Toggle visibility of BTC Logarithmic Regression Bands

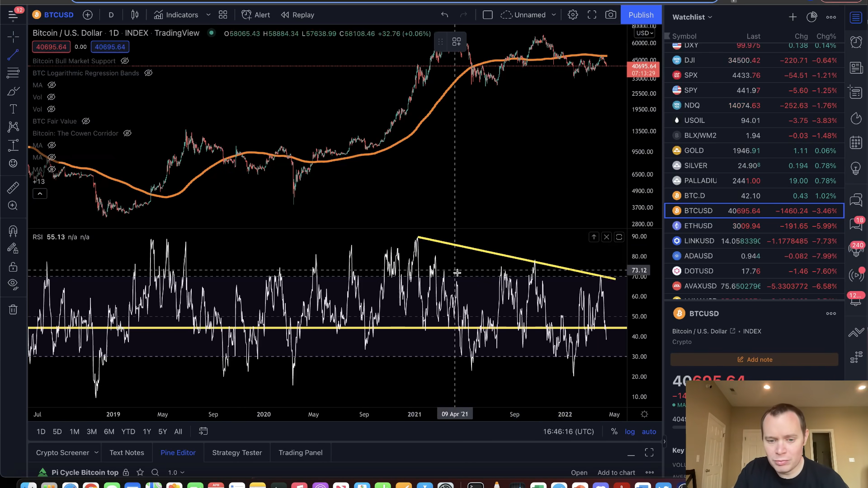148,73
